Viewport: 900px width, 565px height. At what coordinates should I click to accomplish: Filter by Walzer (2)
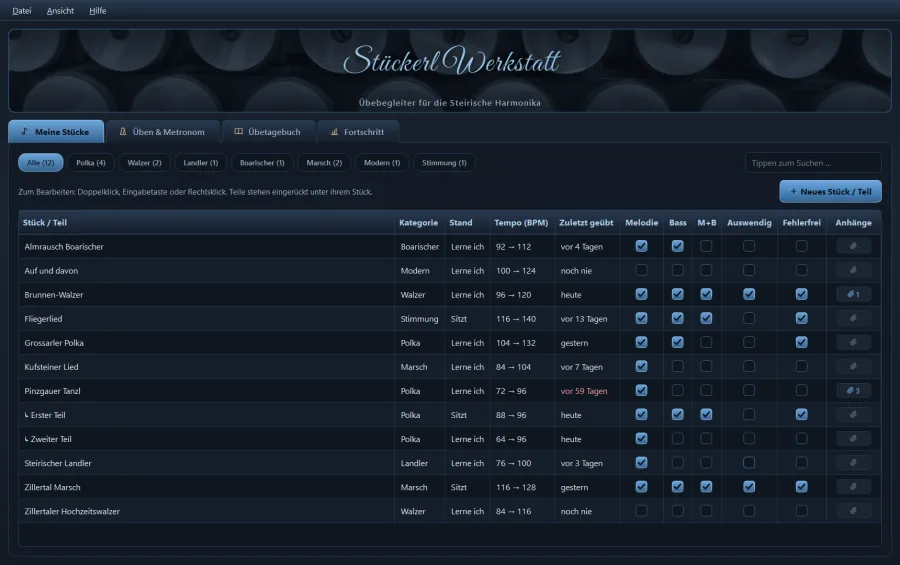pos(144,162)
